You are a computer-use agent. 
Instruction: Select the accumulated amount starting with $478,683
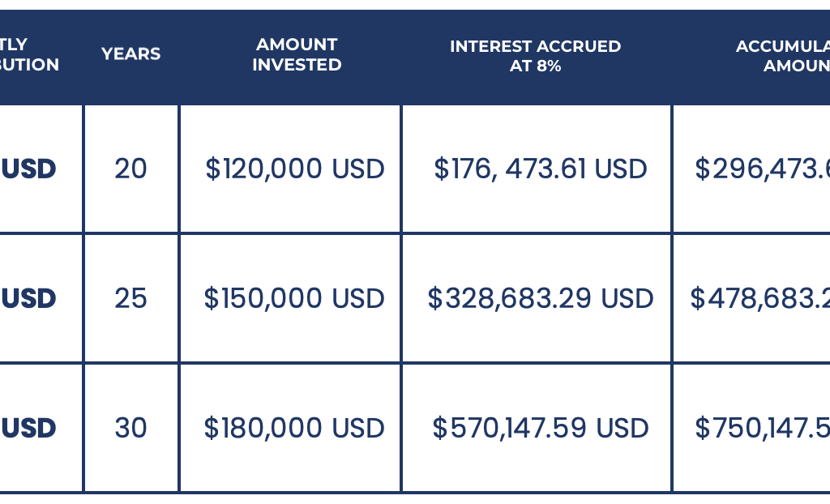760,298
